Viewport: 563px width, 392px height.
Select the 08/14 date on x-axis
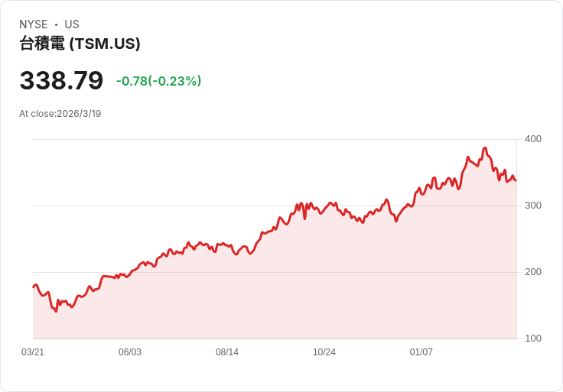coord(227,352)
